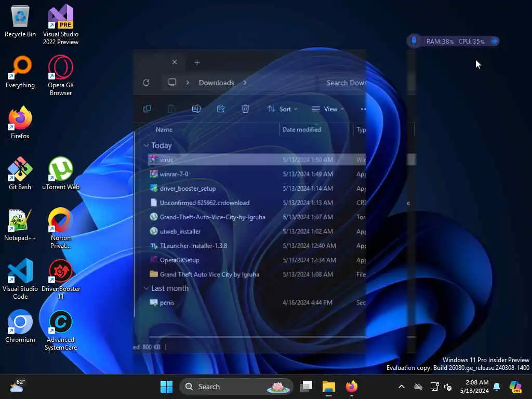
Task: Launch the Chromium desktop shortcut
Action: (20, 326)
